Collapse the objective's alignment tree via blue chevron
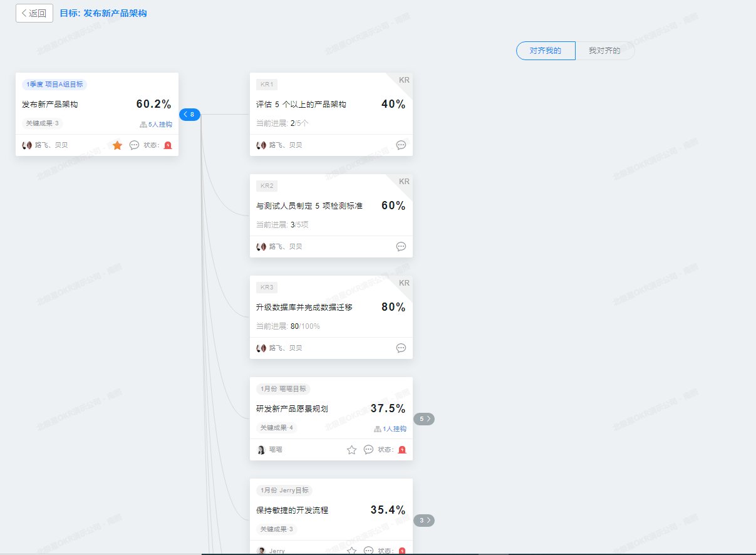 (190, 115)
